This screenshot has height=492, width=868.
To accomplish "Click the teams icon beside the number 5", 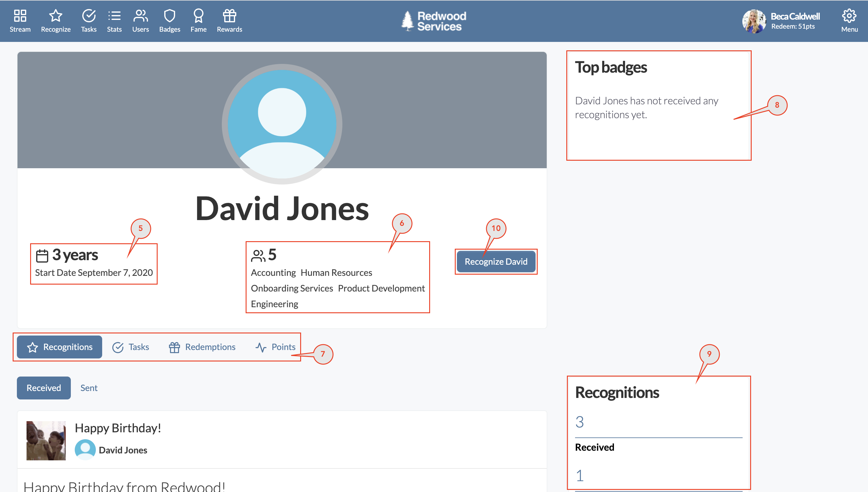I will [x=258, y=256].
